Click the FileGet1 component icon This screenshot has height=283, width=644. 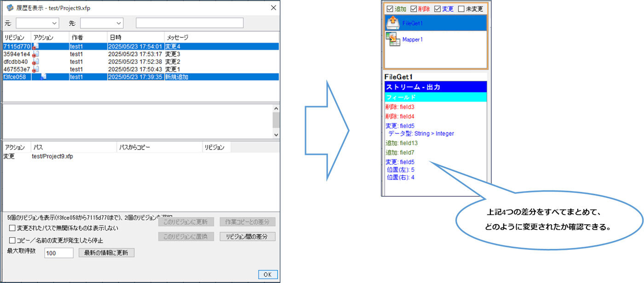pos(392,23)
